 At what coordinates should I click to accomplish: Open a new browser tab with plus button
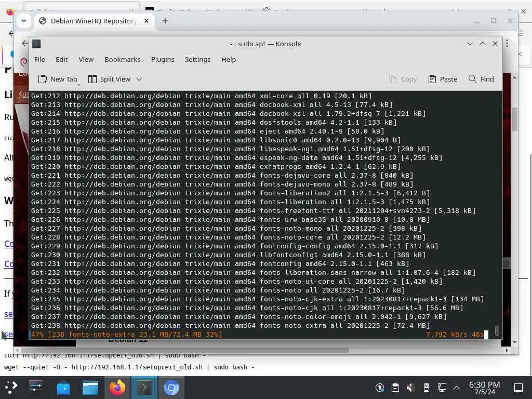[165, 21]
